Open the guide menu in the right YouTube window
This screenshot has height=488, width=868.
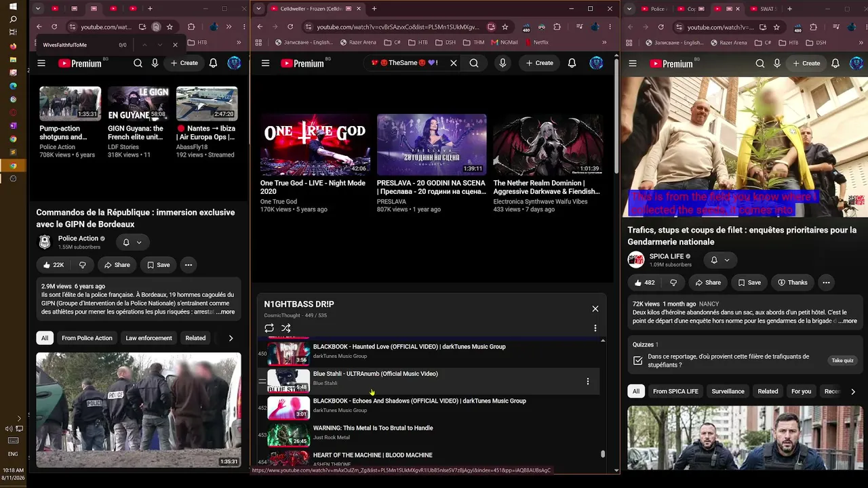[633, 64]
